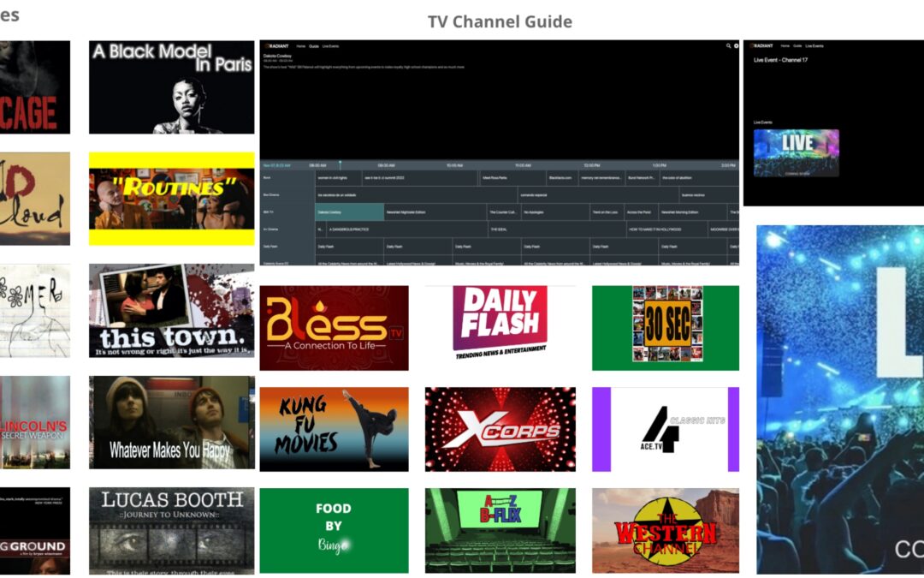924x578 pixels.
Task: Open the LIVE event thumbnail under Live Events
Action: (797, 152)
